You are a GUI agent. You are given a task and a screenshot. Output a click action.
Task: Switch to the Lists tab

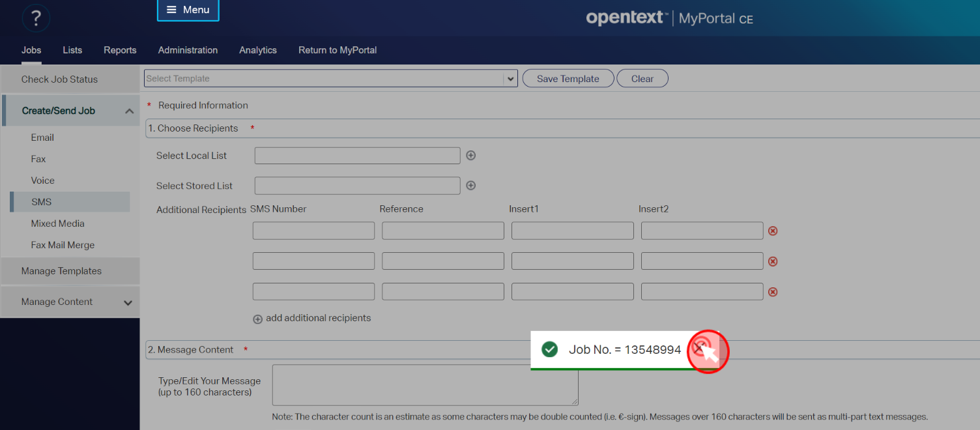click(72, 50)
